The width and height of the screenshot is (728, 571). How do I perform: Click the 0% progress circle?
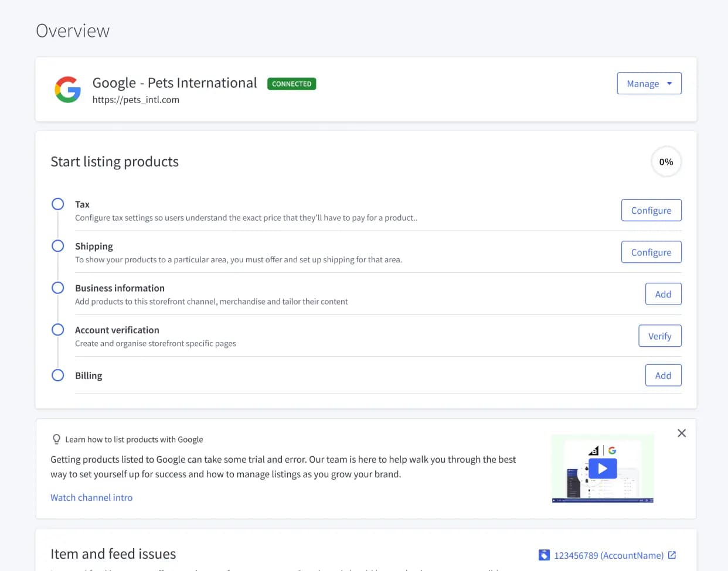(x=666, y=162)
